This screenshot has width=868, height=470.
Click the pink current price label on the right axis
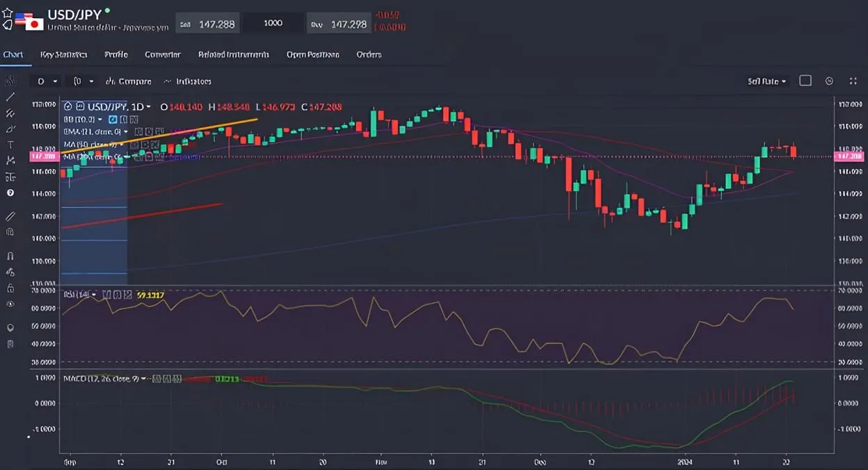(851, 157)
